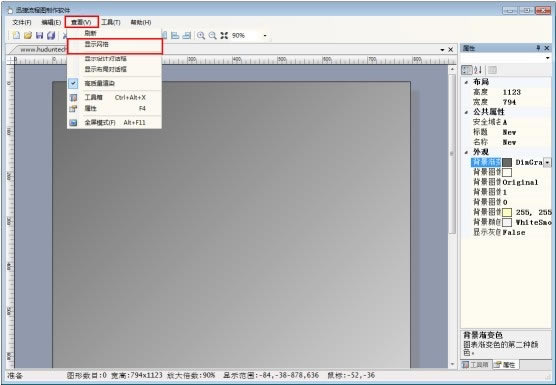The width and height of the screenshot is (556, 385).
Task: Click the 宽度 value 794
Action: pos(509,102)
